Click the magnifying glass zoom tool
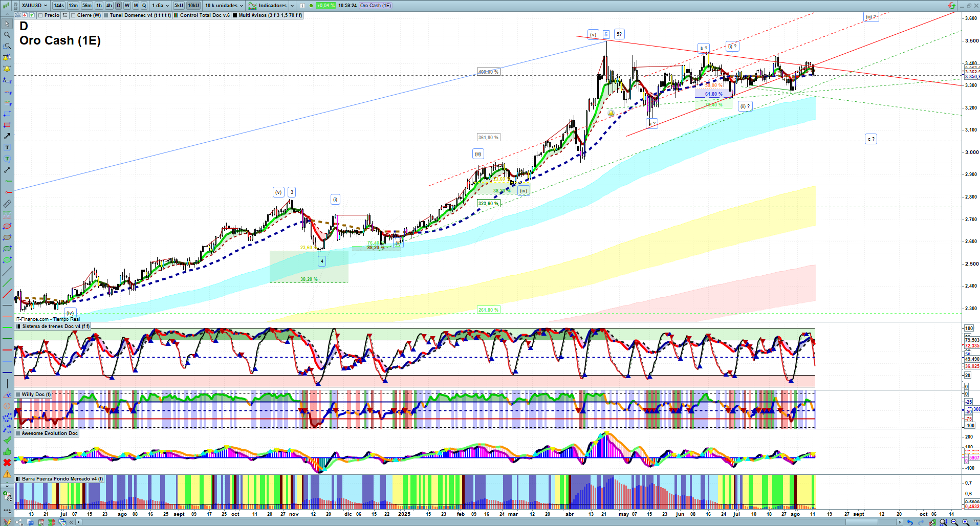 [7, 35]
